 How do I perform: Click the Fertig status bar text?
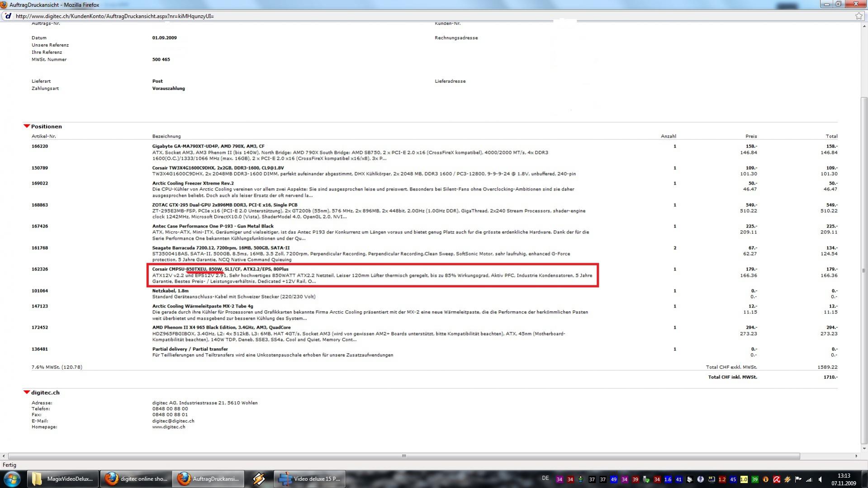coord(9,465)
